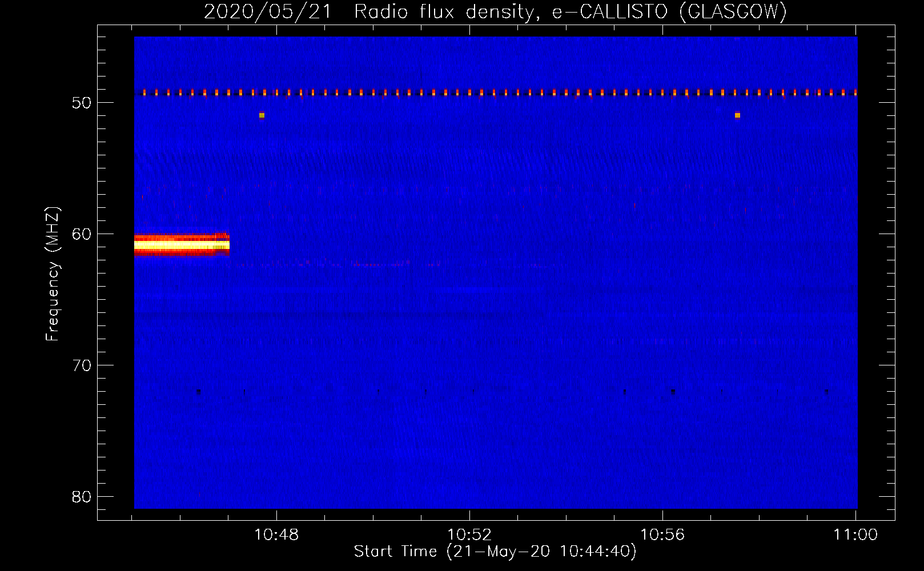Click the orange spot near 10:48 at 51 MHz

(262, 115)
